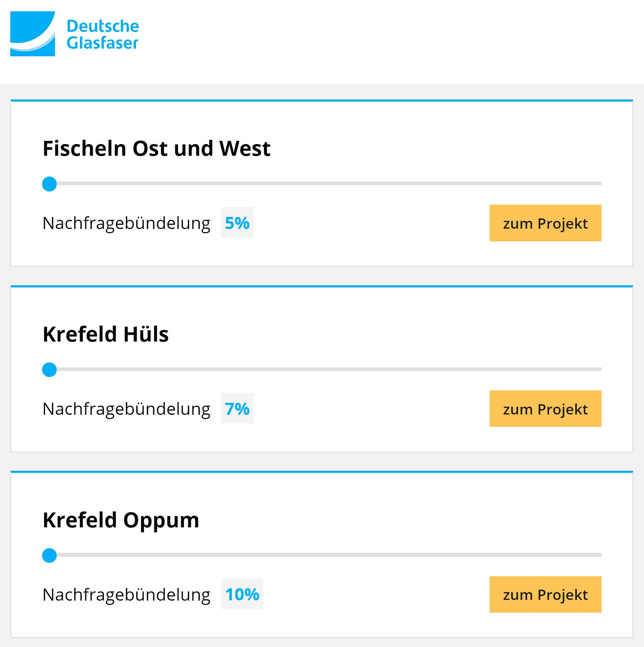Screen dimensions: 644x647
Task: Open zum Projekt for Fischeln Ost und West
Action: 545,223
